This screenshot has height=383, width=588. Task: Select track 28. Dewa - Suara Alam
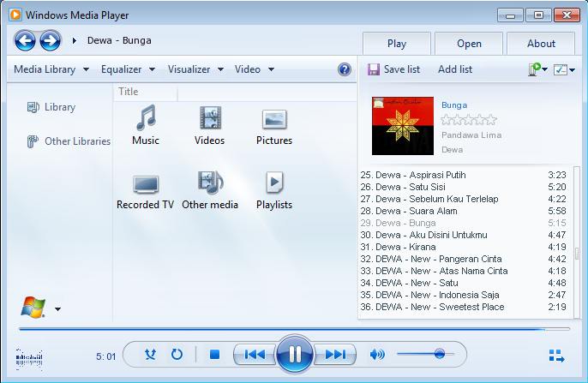point(464,211)
